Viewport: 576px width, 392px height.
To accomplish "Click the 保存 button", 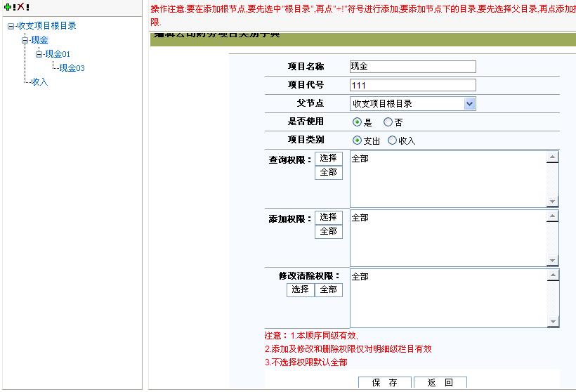I will pyautogui.click(x=384, y=383).
